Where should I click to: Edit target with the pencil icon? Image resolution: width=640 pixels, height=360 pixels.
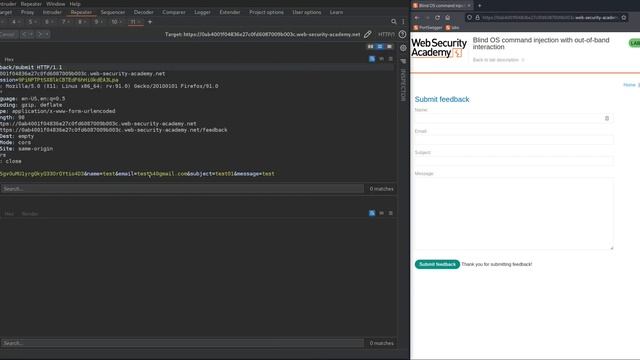368,34
